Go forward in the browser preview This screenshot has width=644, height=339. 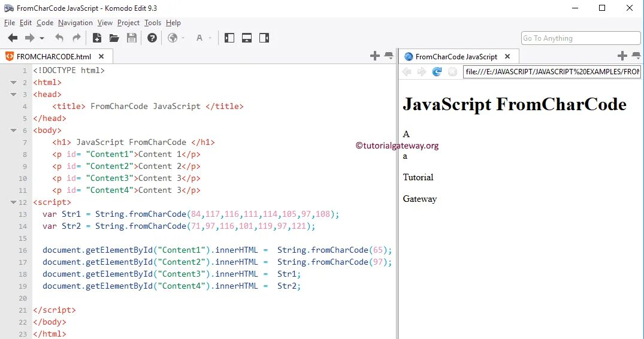(x=421, y=72)
